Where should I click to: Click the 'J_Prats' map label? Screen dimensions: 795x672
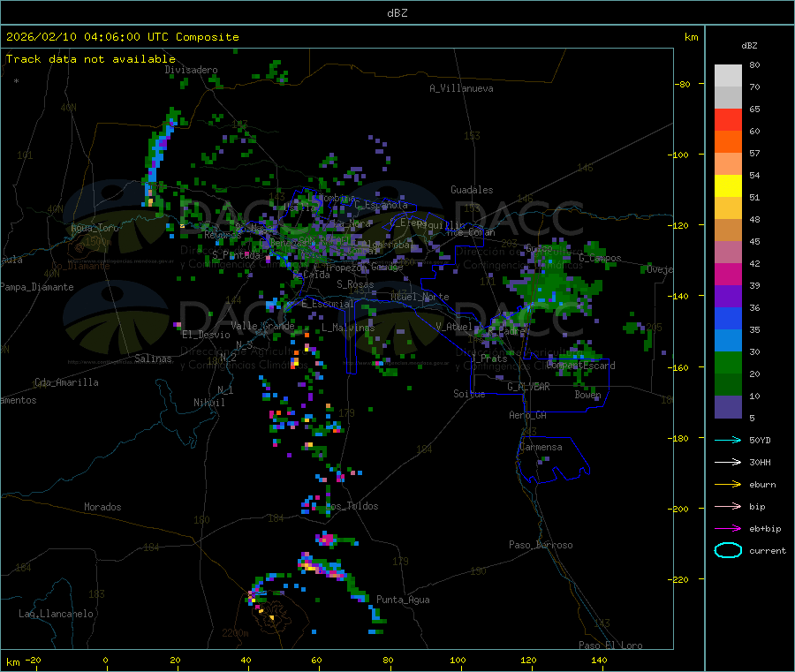489,359
